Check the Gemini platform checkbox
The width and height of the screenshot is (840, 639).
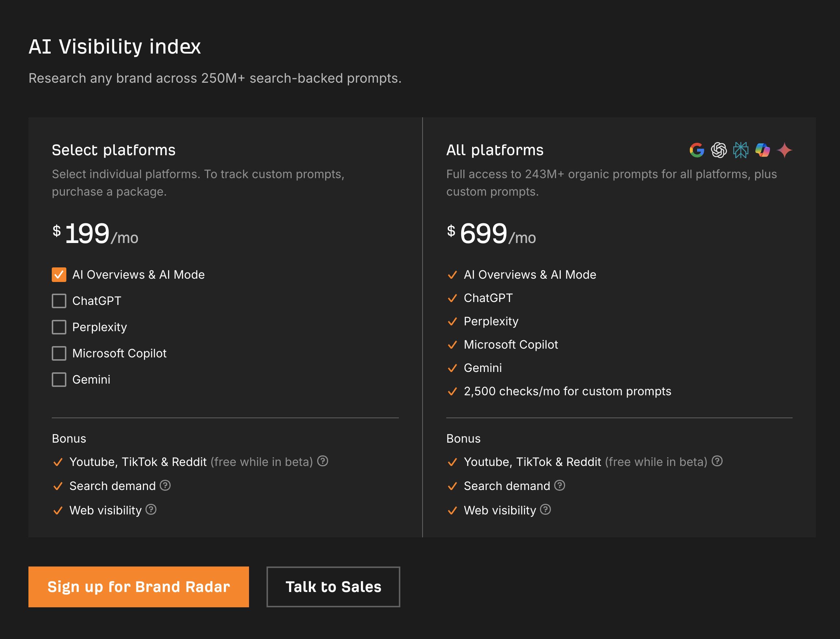(59, 380)
